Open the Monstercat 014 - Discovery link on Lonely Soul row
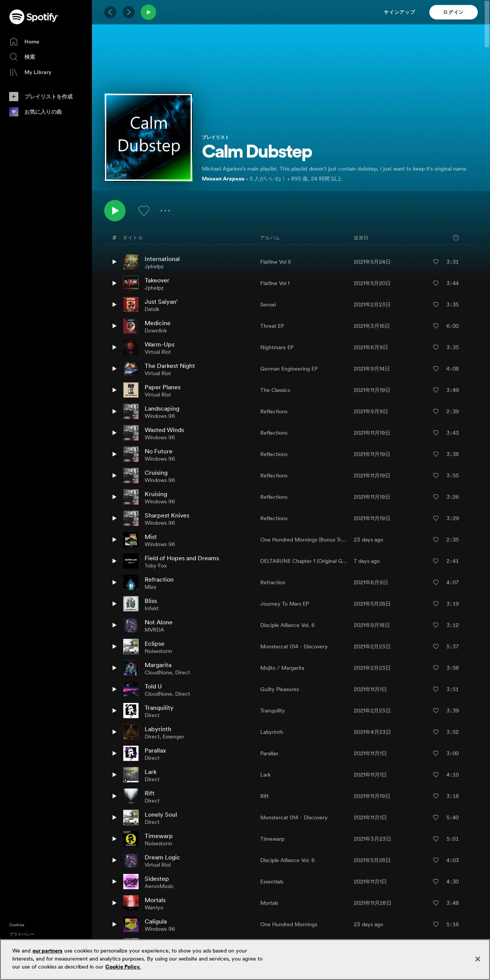The width and height of the screenshot is (490, 980). [294, 817]
